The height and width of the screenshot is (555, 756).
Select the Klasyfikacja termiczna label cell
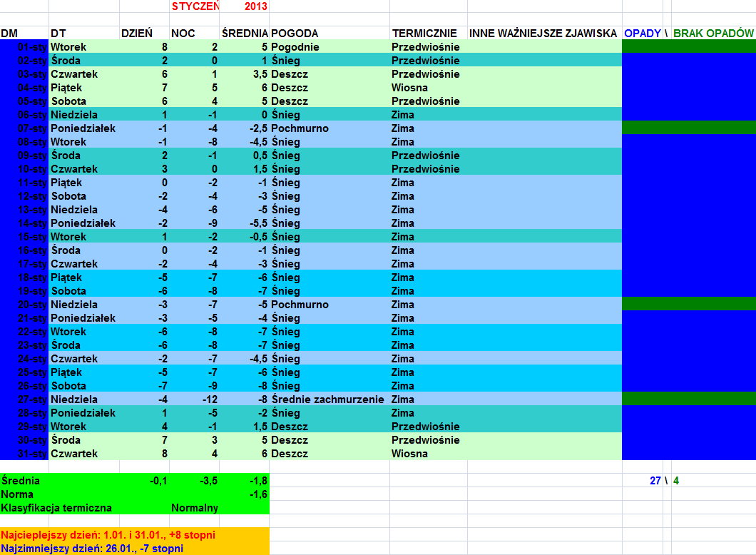[57, 508]
